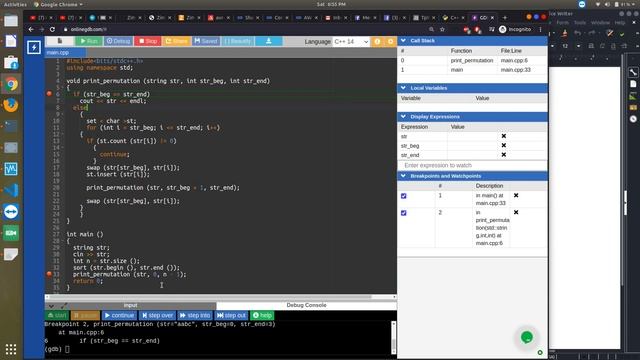Click the step into button
Screen dimensions: 640x360
(x=195, y=316)
